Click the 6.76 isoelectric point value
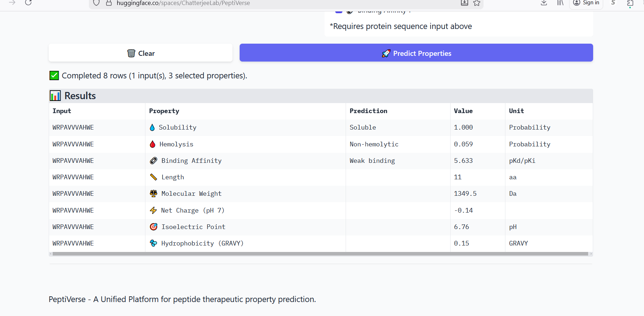Viewport: 644px width, 316px height. click(461, 227)
